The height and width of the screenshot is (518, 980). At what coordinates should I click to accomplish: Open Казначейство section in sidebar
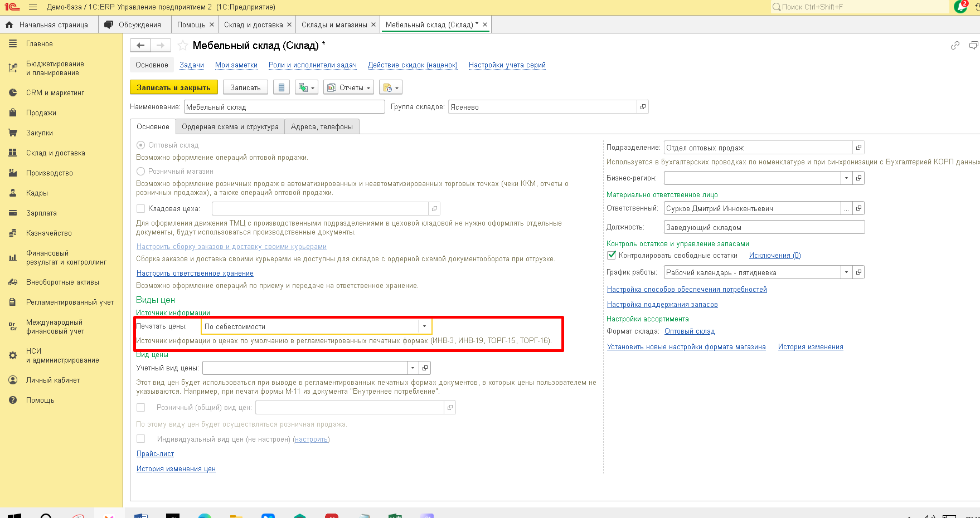point(49,233)
